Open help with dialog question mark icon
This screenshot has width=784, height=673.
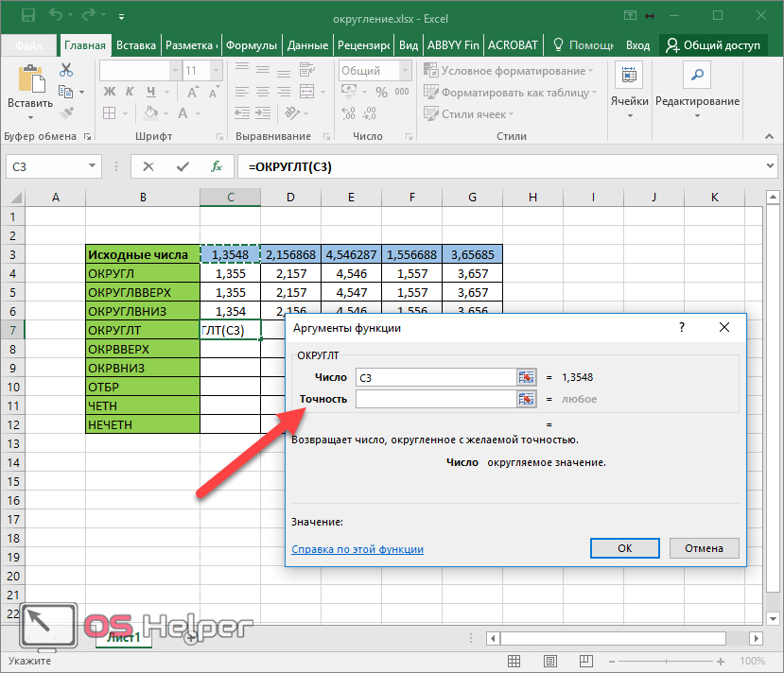682,327
